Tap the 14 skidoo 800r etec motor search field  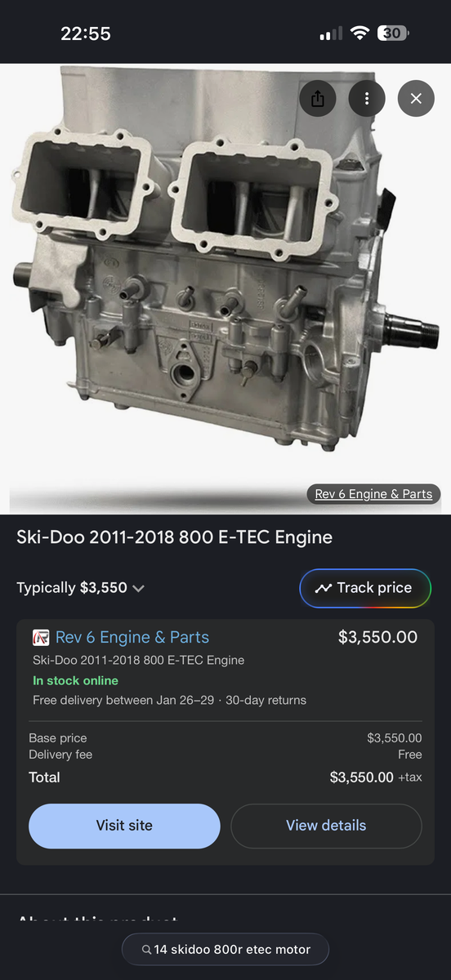pyautogui.click(x=225, y=950)
